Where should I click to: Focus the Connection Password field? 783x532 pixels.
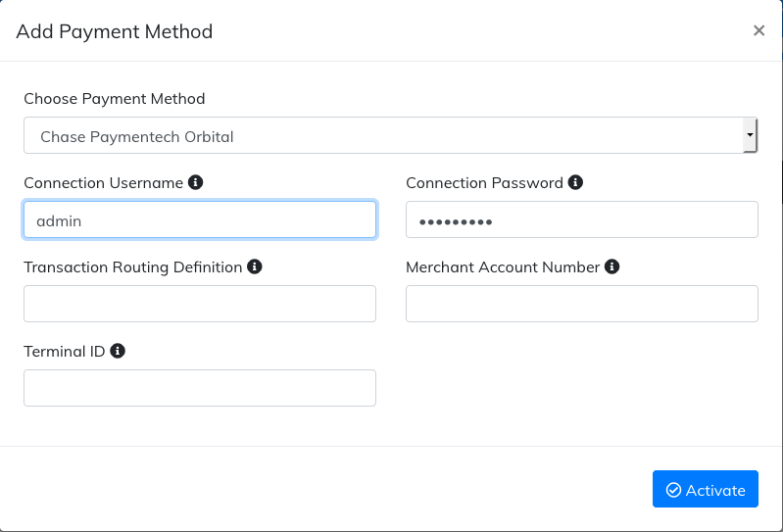click(582, 219)
